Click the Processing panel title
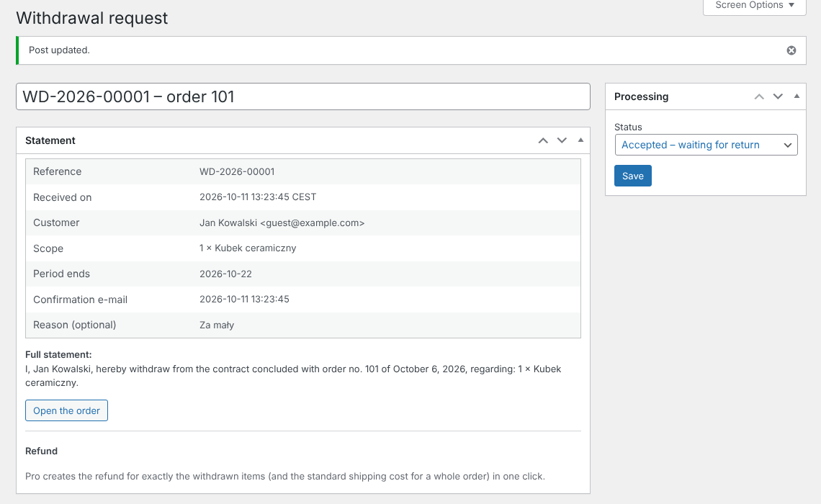The width and height of the screenshot is (821, 504). tap(641, 96)
